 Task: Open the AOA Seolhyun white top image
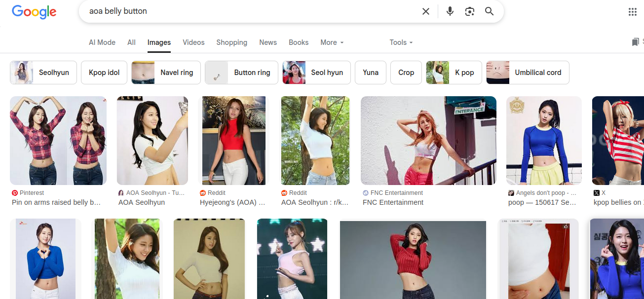(x=152, y=141)
